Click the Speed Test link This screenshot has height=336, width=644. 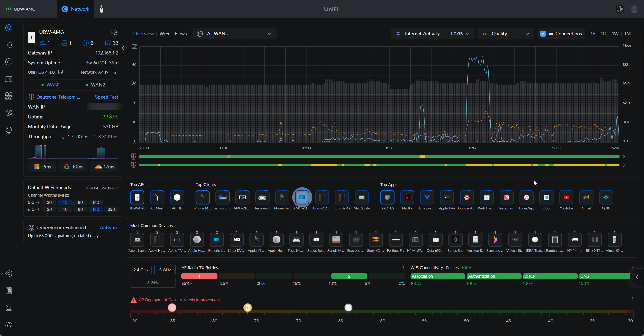coord(106,97)
